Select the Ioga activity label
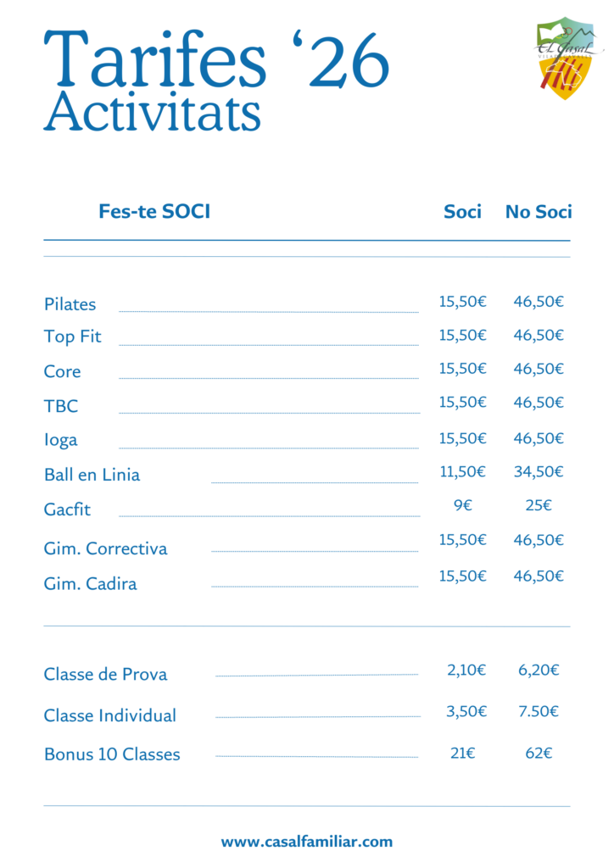The image size is (614, 868). (61, 440)
